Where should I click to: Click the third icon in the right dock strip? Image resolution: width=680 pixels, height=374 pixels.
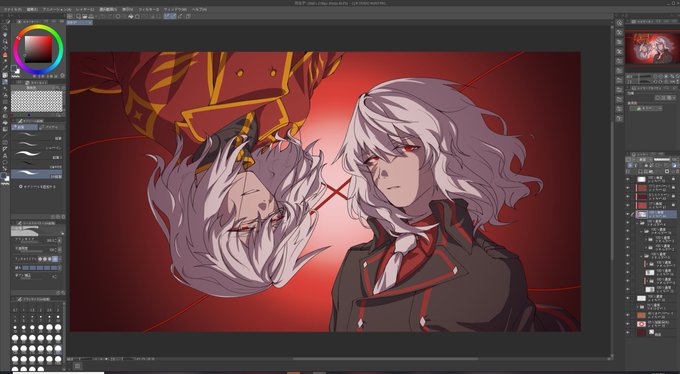(619, 42)
